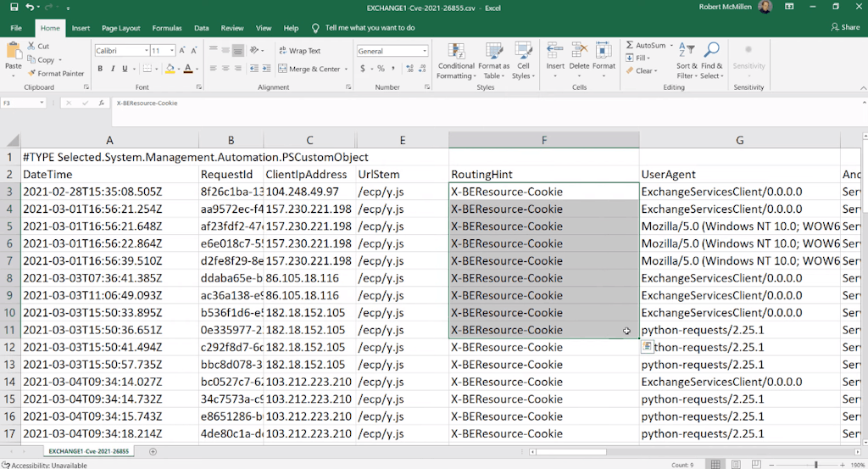This screenshot has width=868, height=469.
Task: Toggle Italic formatting
Action: click(x=113, y=69)
